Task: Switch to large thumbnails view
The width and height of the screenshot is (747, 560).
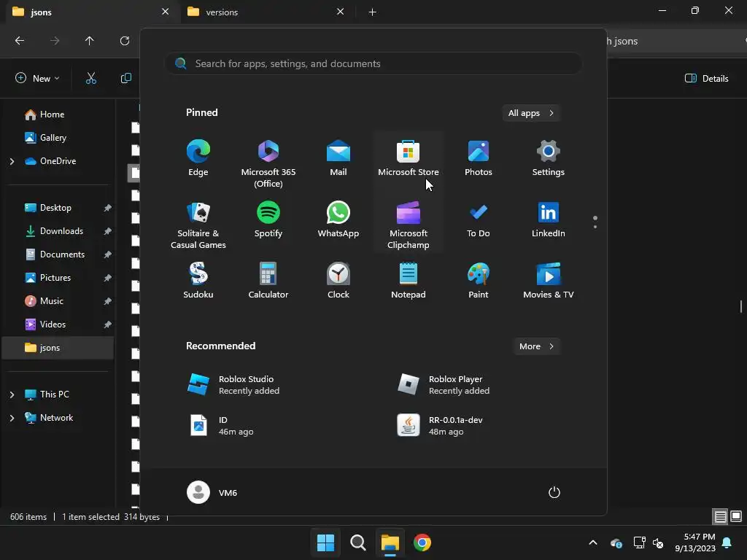Action: click(x=736, y=516)
